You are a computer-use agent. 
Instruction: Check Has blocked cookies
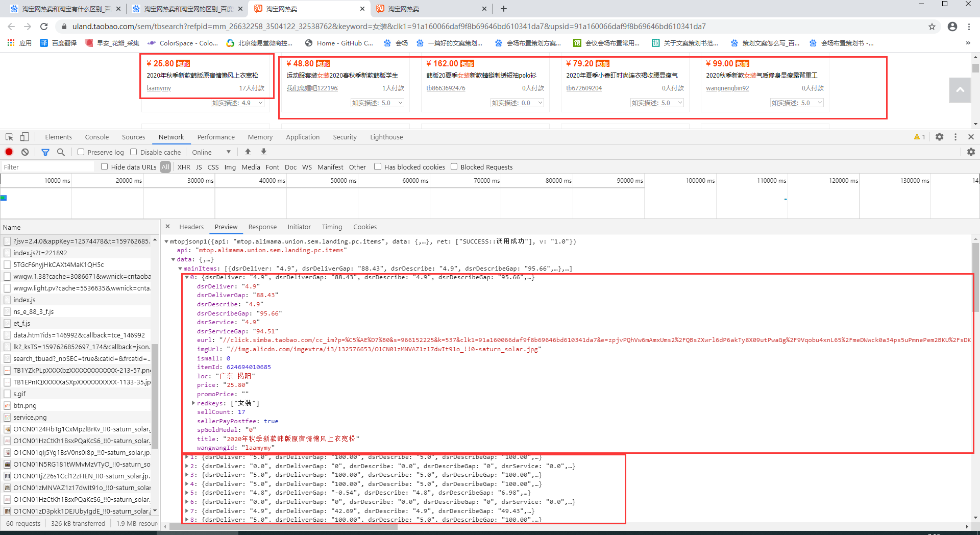point(378,166)
